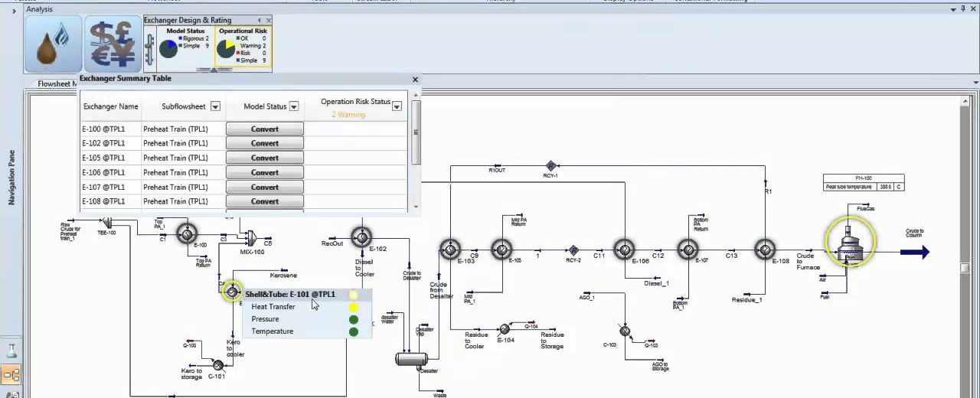
Task: Convert the E-107 @TPL1 exchanger model
Action: click(x=265, y=187)
